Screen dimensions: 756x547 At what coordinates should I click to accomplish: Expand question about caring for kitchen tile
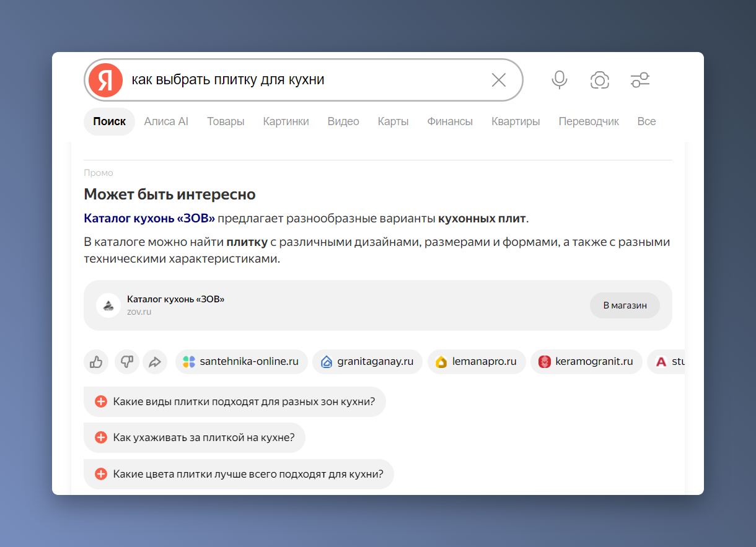coord(195,437)
